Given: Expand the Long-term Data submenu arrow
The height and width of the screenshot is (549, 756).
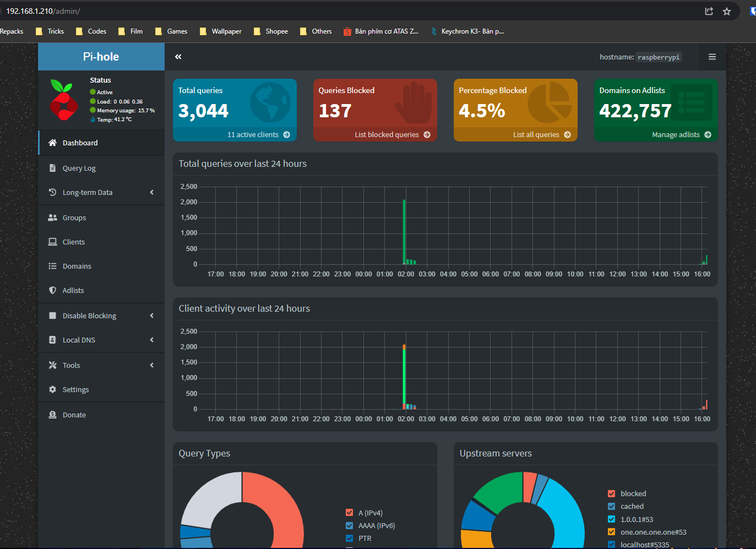Looking at the screenshot, I should click(x=151, y=192).
